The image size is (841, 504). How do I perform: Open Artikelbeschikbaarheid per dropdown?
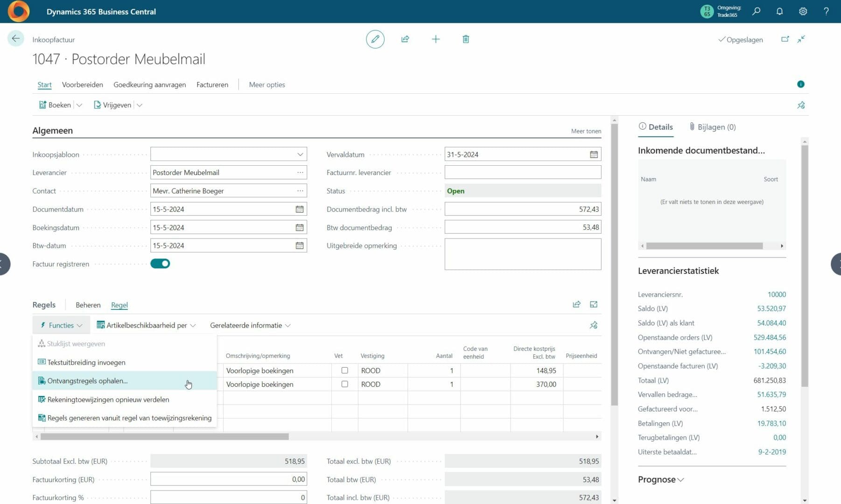click(146, 325)
